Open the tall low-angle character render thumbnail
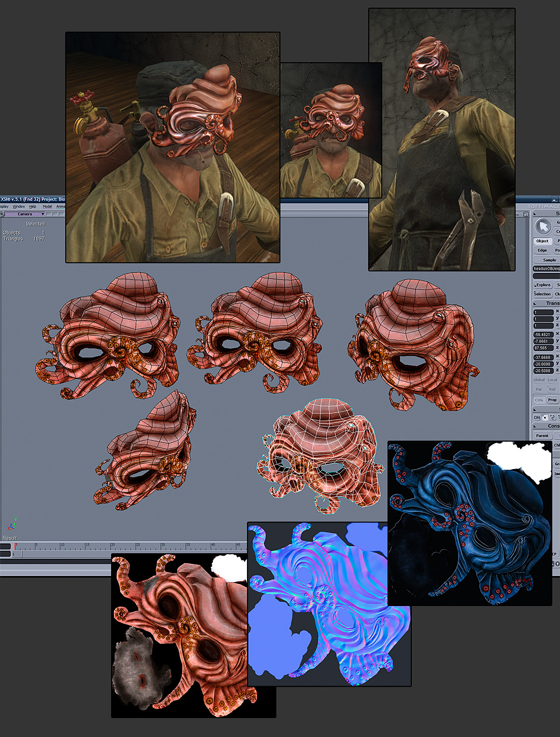This screenshot has height=737, width=560. (442, 139)
